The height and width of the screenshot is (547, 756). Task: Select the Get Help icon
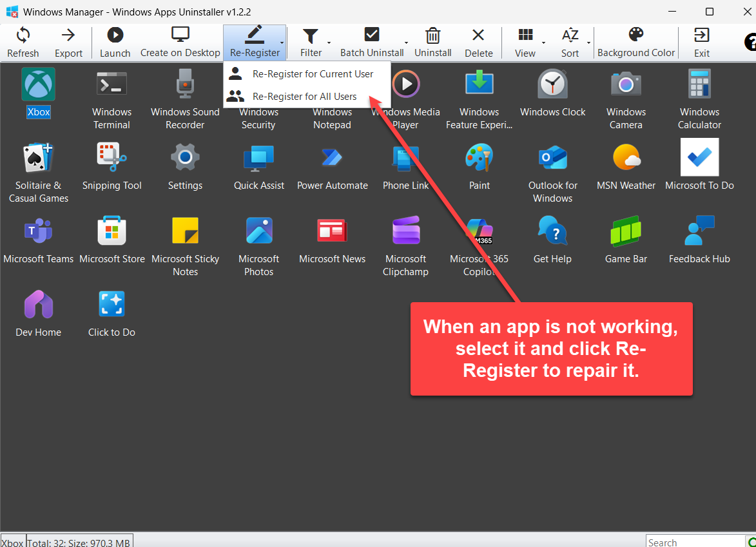[552, 231]
